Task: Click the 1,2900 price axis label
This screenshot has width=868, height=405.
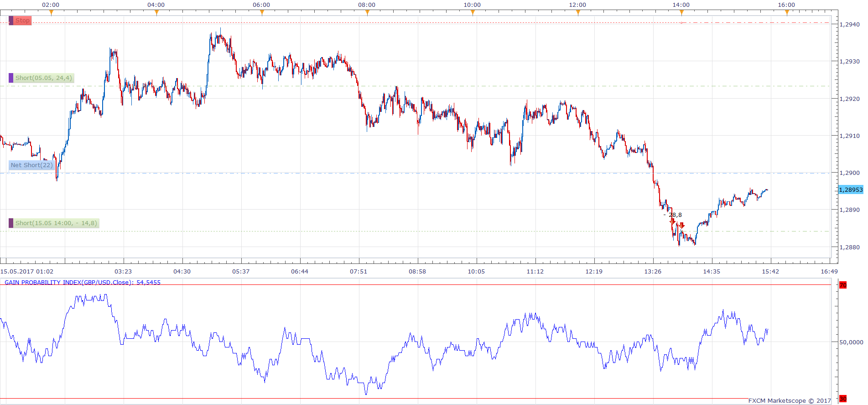Action: pos(849,173)
